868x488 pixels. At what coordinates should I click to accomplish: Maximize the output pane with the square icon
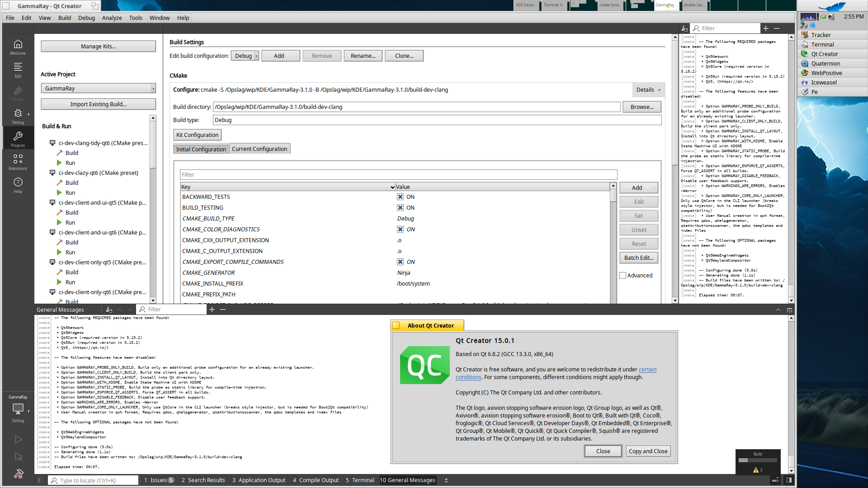789,310
